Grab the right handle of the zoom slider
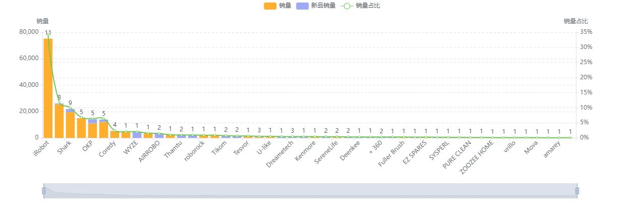This screenshot has height=202, width=644. pos(577,190)
